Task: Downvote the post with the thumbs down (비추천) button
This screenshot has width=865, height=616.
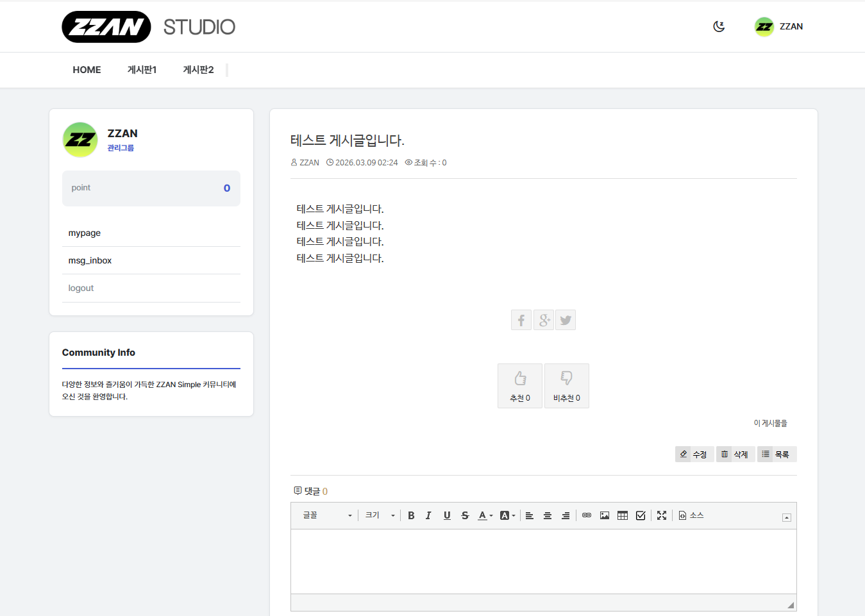Action: click(567, 386)
